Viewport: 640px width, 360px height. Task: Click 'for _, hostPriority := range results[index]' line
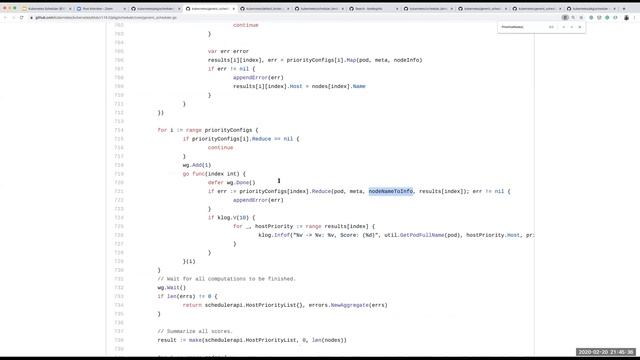click(304, 227)
